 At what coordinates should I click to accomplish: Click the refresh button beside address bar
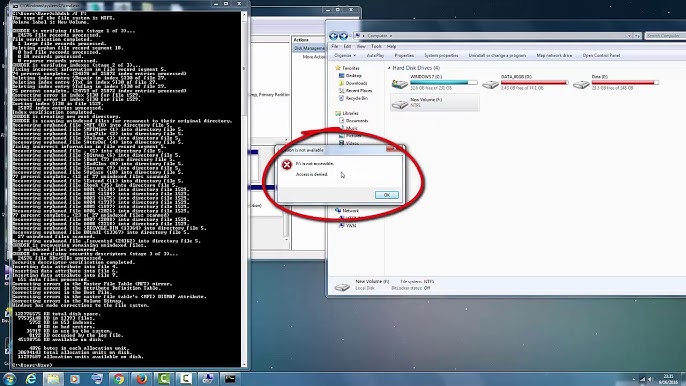pos(637,36)
